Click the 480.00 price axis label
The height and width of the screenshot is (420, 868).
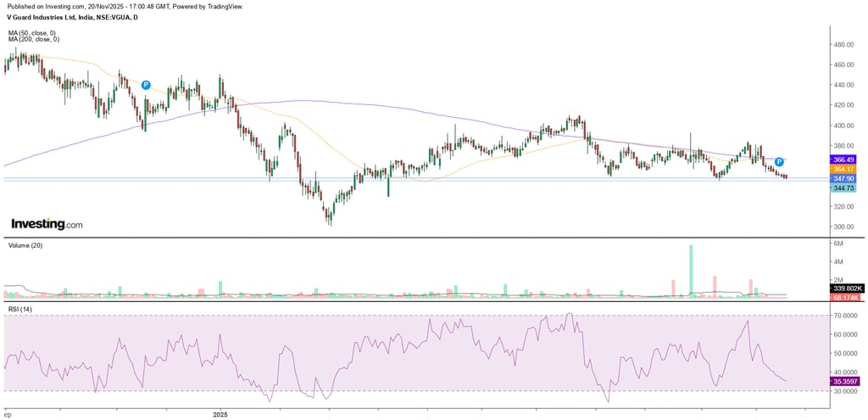[x=844, y=45]
